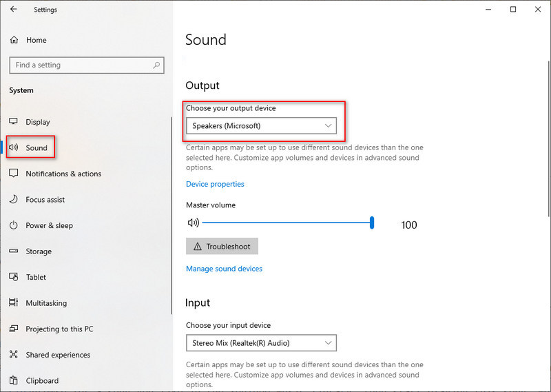This screenshot has width=551, height=392.
Task: Close the Settings window
Action: point(538,9)
